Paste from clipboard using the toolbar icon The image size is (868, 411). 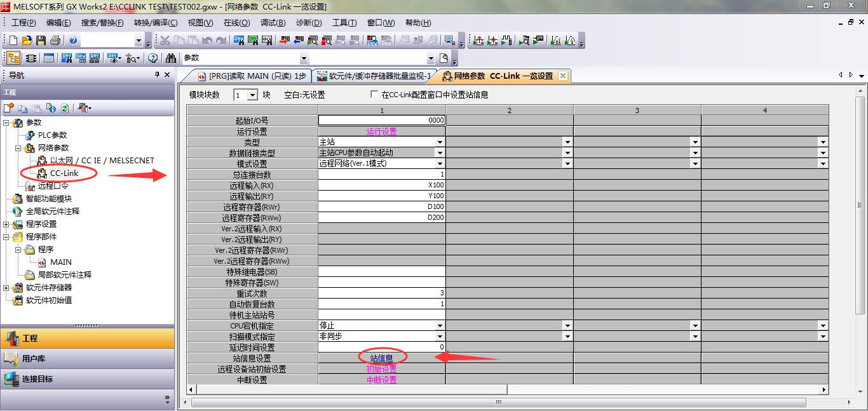(193, 40)
